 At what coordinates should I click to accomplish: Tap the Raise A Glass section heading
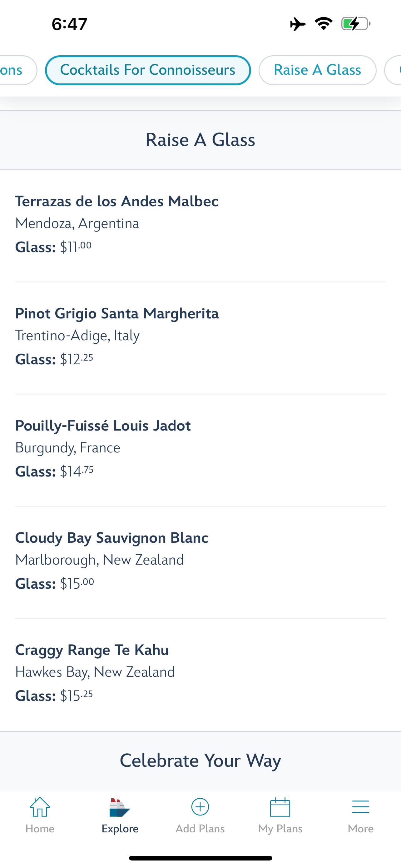tap(200, 140)
